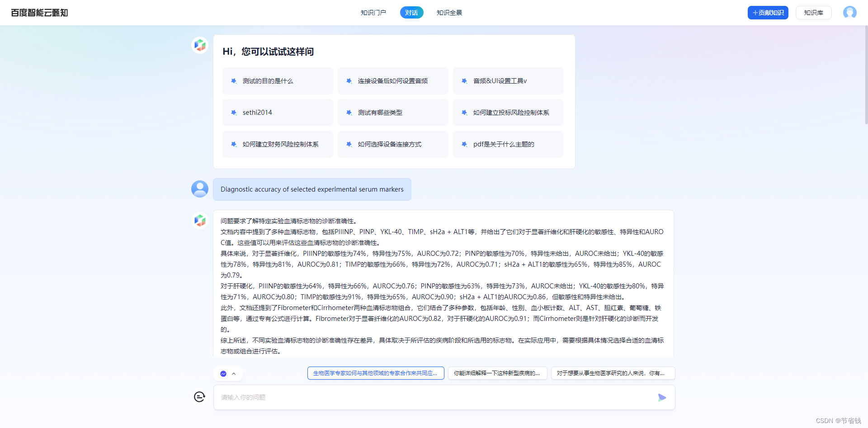Open the 知识全景 tab
Image resolution: width=868 pixels, height=428 pixels.
coord(449,13)
